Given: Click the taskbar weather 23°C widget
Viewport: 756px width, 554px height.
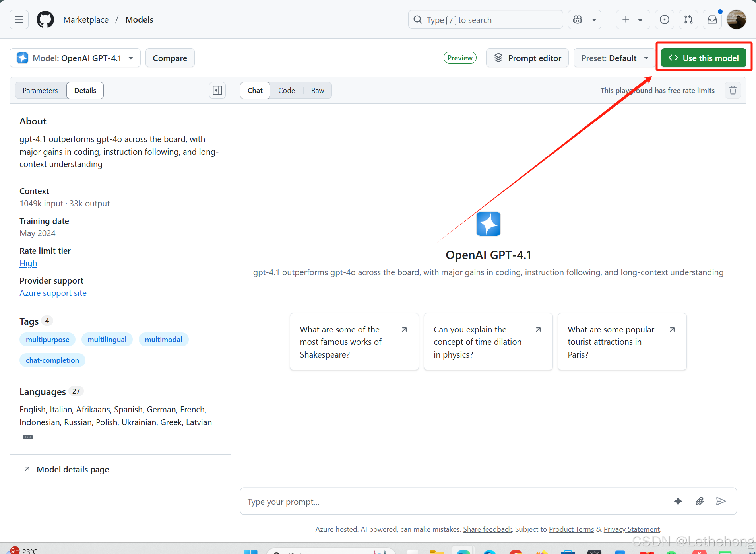Looking at the screenshot, I should pyautogui.click(x=24, y=550).
